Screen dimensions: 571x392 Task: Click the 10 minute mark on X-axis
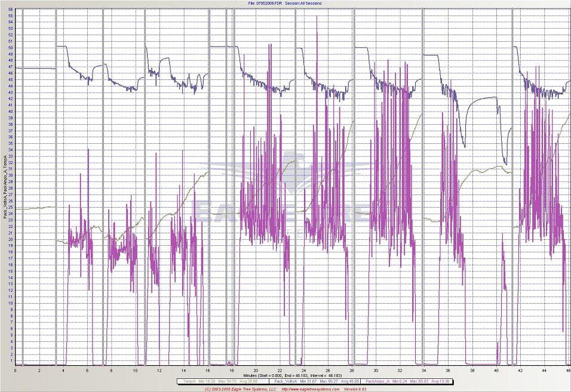click(x=136, y=371)
